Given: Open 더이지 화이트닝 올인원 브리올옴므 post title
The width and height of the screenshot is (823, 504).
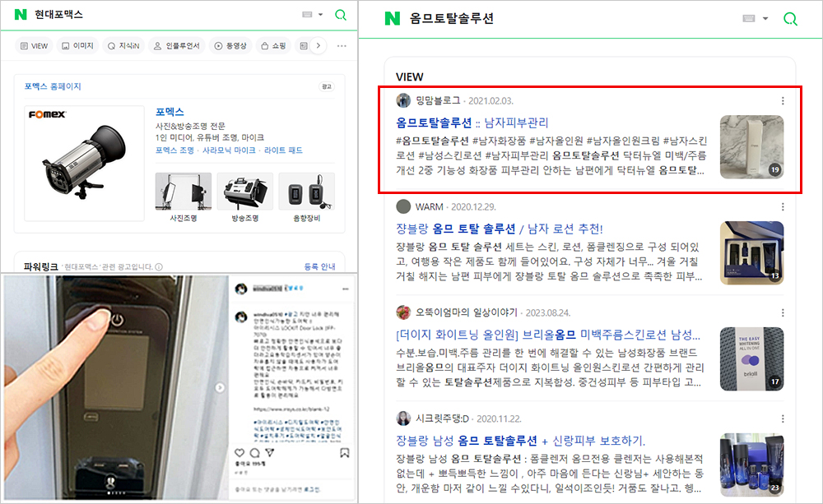Looking at the screenshot, I should point(548,335).
